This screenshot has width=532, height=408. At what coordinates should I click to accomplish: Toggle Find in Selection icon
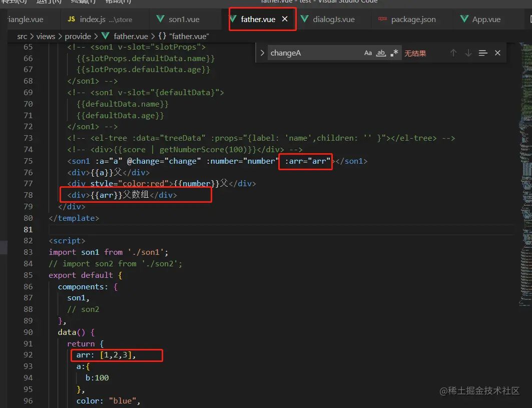pyautogui.click(x=483, y=53)
